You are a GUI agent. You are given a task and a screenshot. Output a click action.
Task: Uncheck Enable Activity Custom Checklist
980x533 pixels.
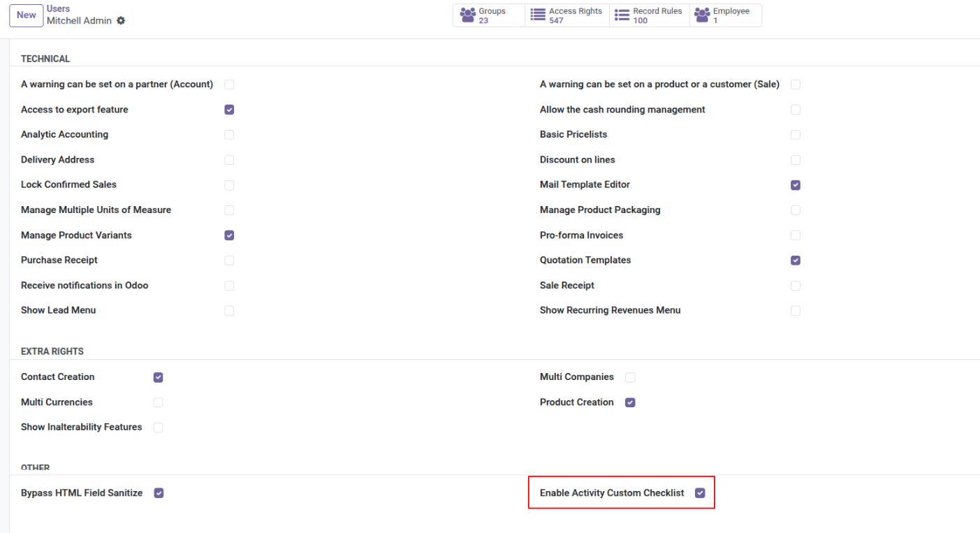[700, 493]
